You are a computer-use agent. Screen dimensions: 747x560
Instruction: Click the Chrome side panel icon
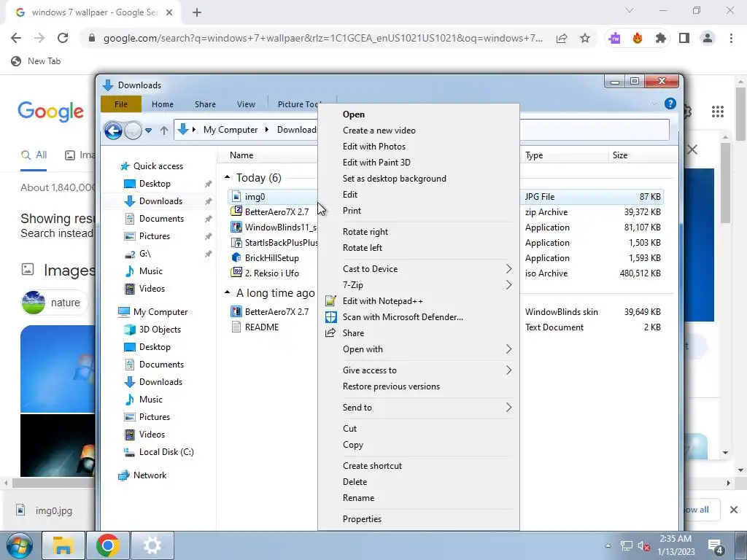684,38
